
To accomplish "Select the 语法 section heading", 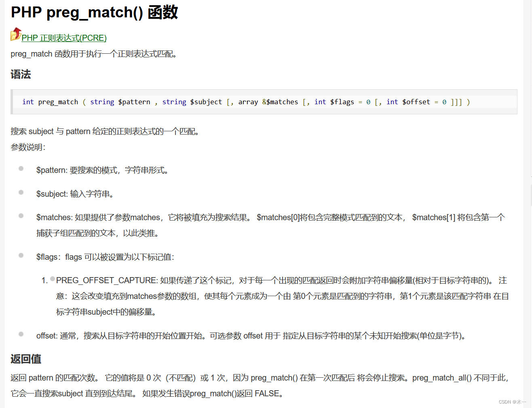I will (21, 74).
